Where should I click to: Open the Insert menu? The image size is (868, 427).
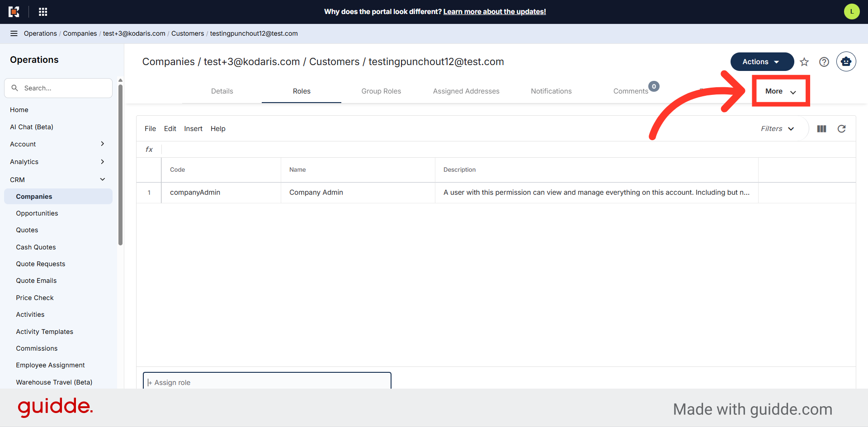[x=193, y=129]
